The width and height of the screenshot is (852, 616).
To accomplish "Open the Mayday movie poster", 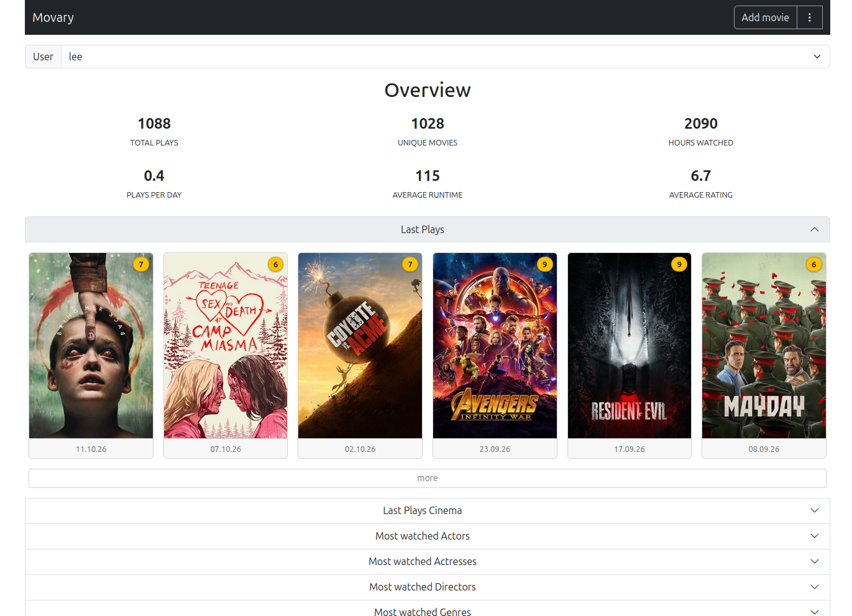I will coord(764,346).
